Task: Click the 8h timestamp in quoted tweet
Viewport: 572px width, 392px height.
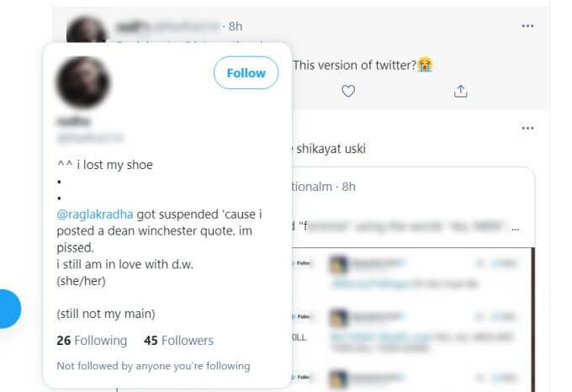Action: coord(348,187)
